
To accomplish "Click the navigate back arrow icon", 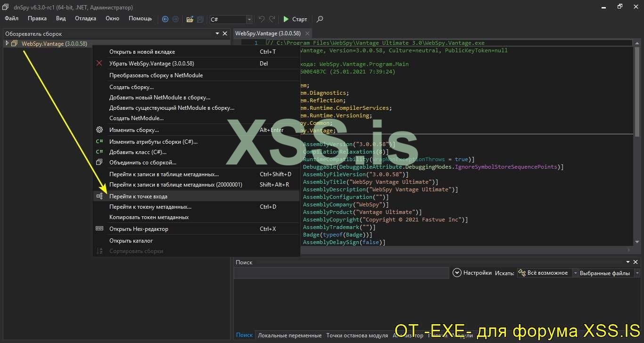I will point(165,19).
